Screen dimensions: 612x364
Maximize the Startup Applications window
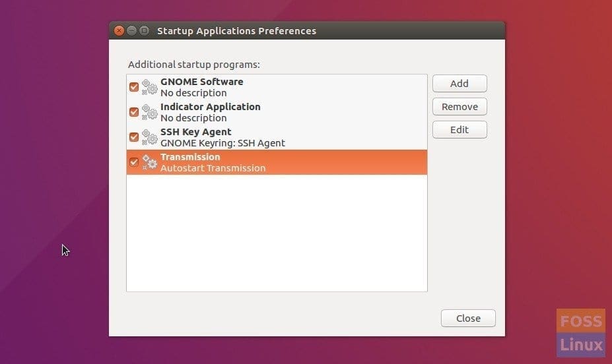[x=145, y=30]
